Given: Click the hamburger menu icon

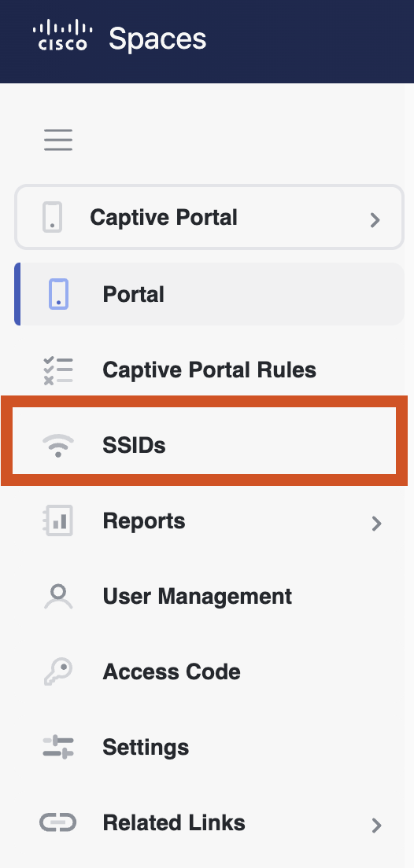Looking at the screenshot, I should (58, 139).
